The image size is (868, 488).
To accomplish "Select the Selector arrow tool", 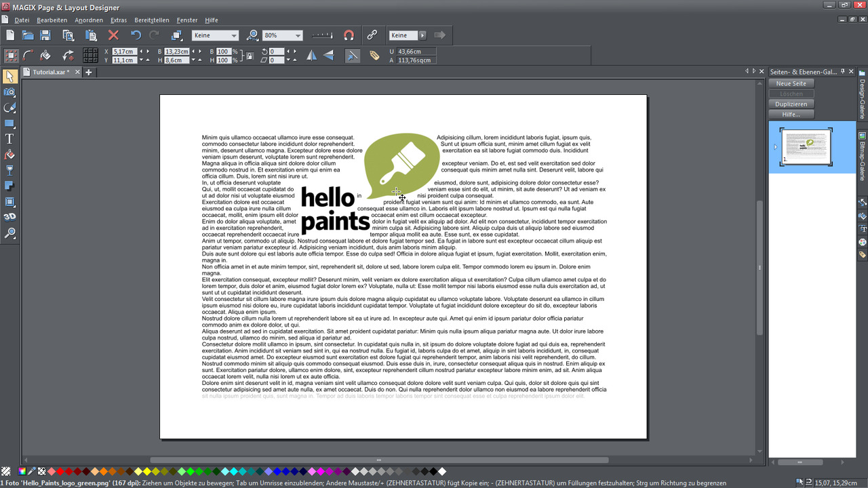I will 9,76.
